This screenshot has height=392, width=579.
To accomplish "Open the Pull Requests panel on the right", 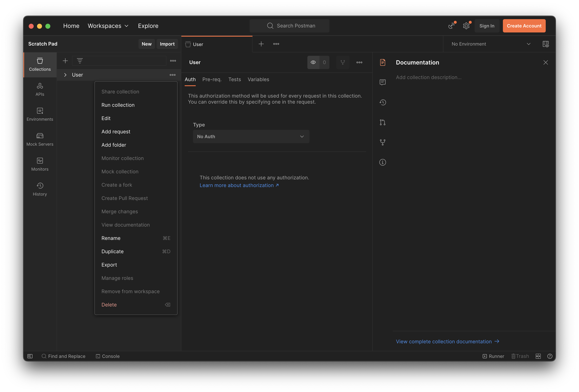I will (x=383, y=122).
